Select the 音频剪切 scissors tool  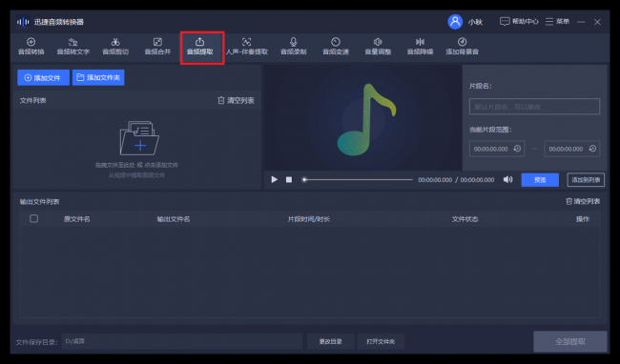115,47
